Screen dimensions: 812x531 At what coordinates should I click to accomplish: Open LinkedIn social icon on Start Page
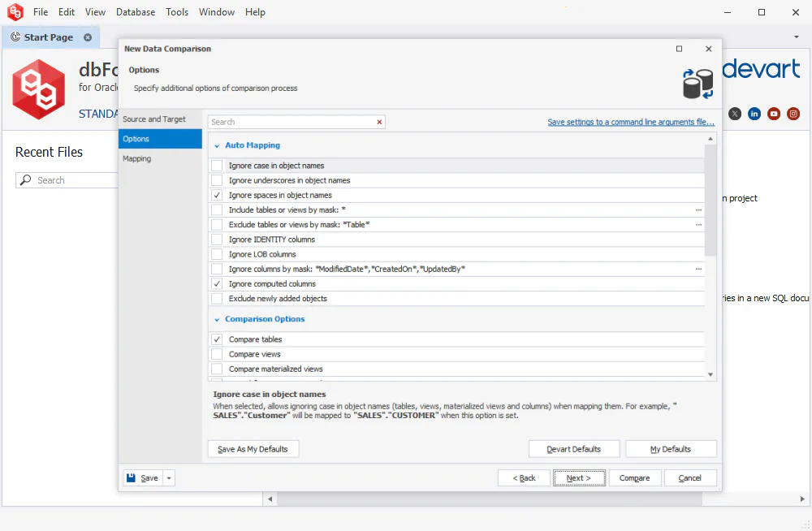pos(754,114)
